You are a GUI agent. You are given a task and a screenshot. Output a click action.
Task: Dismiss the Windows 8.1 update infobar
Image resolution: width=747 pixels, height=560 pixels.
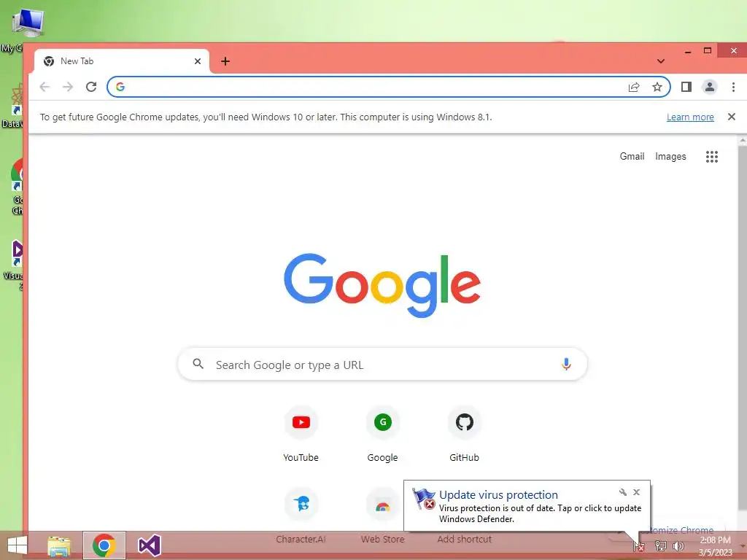tap(731, 117)
